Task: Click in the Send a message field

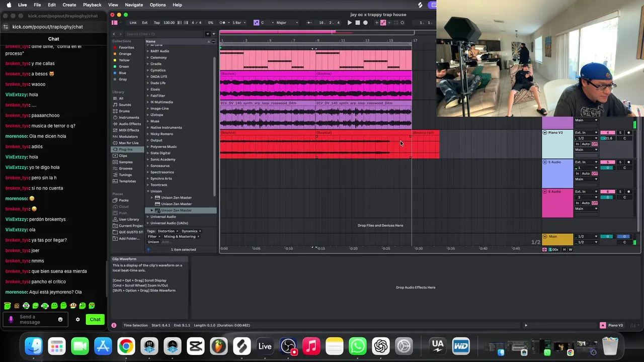Action: click(35, 319)
